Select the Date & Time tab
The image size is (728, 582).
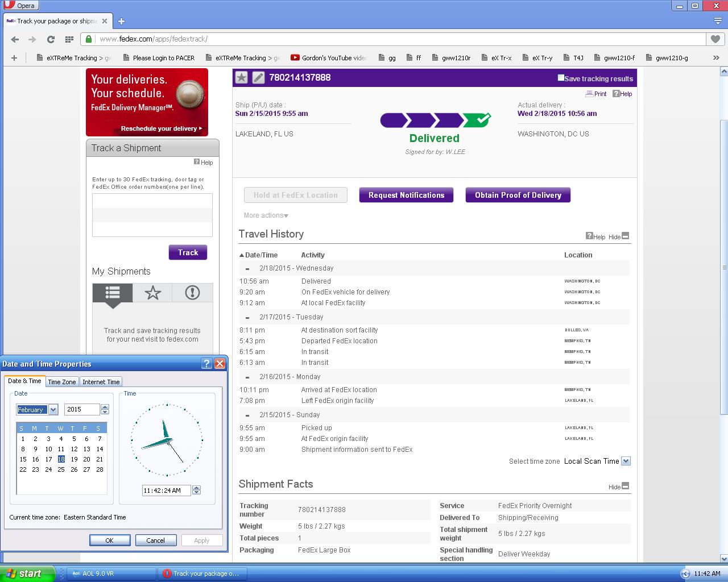pyautogui.click(x=24, y=381)
